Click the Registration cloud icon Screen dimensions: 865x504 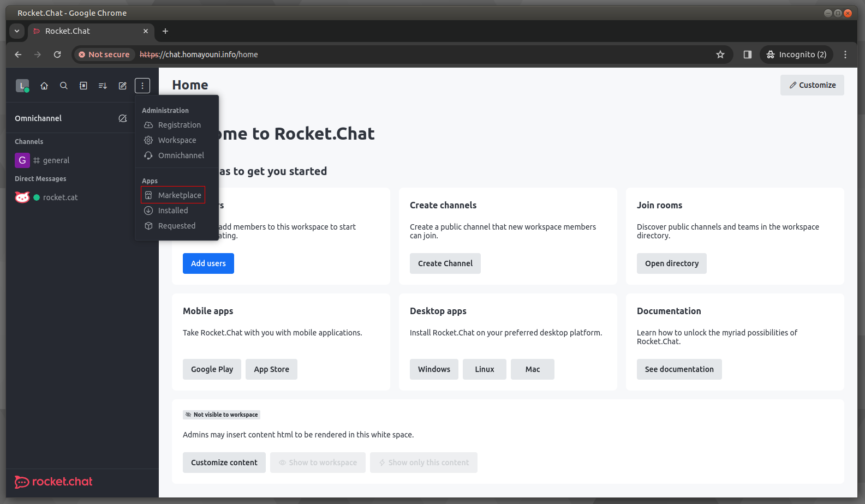pyautogui.click(x=148, y=125)
